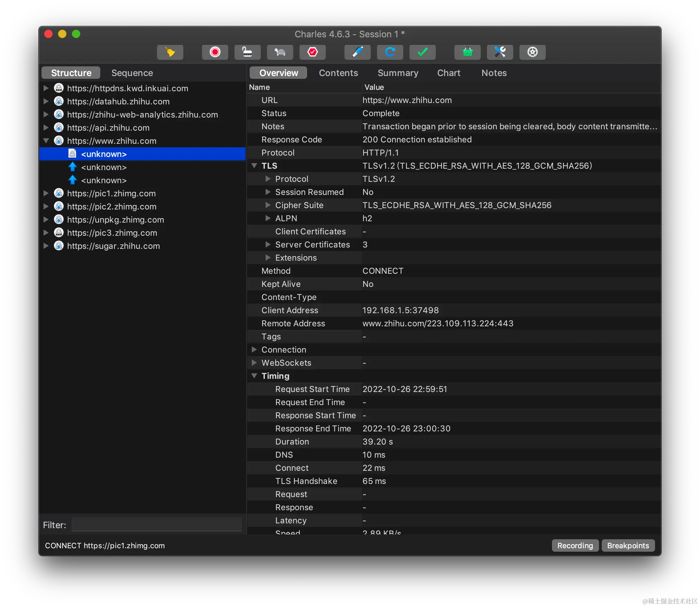700x607 pixels.
Task: Click the Filter input field
Action: (x=156, y=525)
